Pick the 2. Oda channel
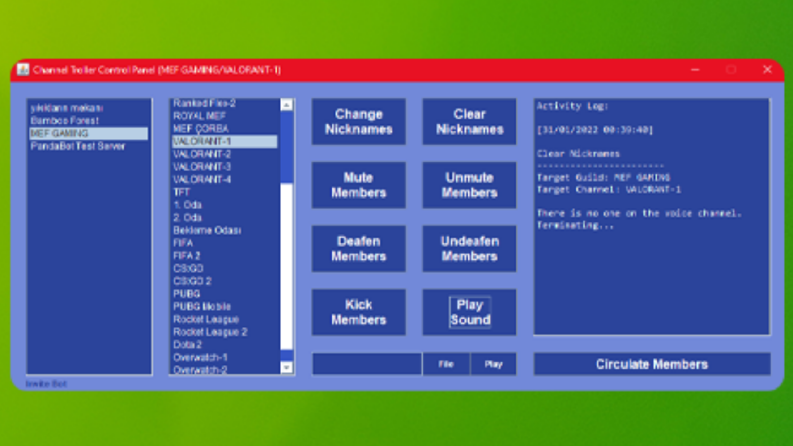793x446 pixels. tap(225, 217)
